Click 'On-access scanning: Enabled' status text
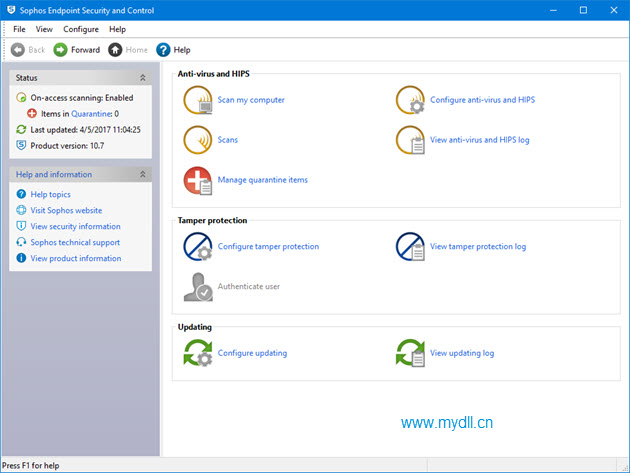This screenshot has width=630, height=473. click(82, 98)
